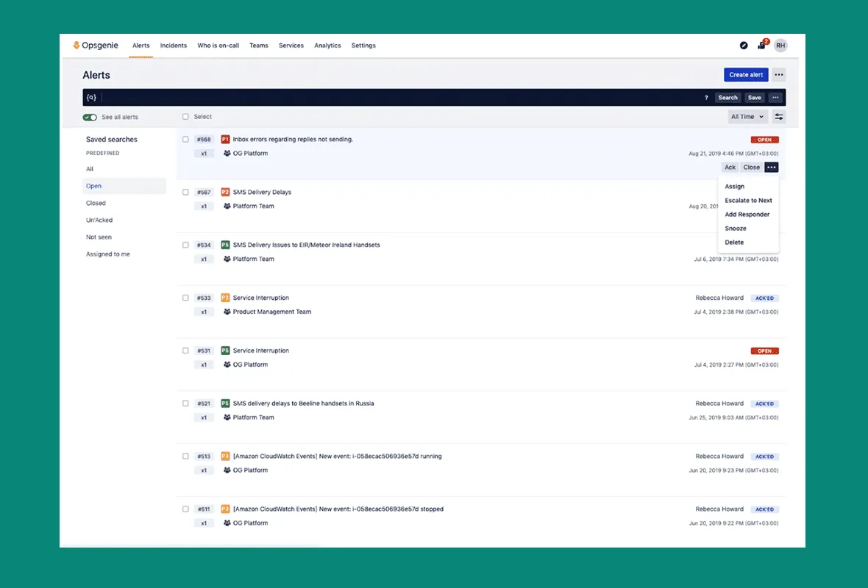Tick the checkbox for alert #567
The width and height of the screenshot is (868, 588).
(x=185, y=193)
